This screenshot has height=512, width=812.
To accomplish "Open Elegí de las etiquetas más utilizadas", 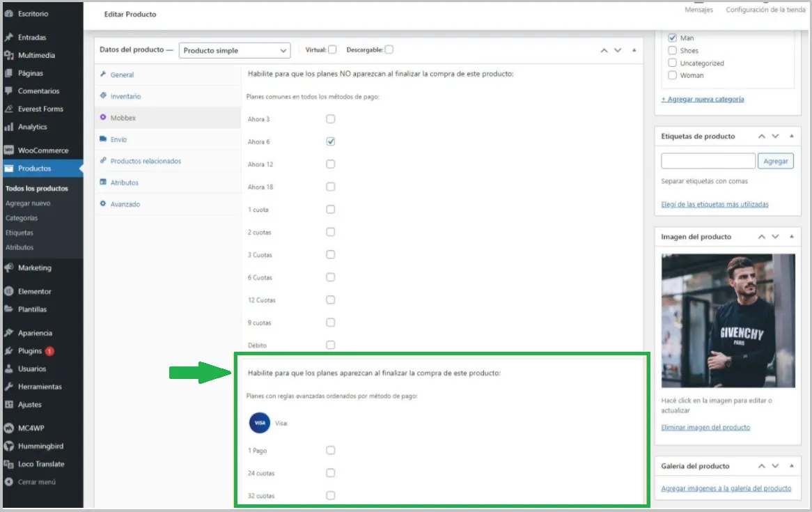I will (715, 204).
